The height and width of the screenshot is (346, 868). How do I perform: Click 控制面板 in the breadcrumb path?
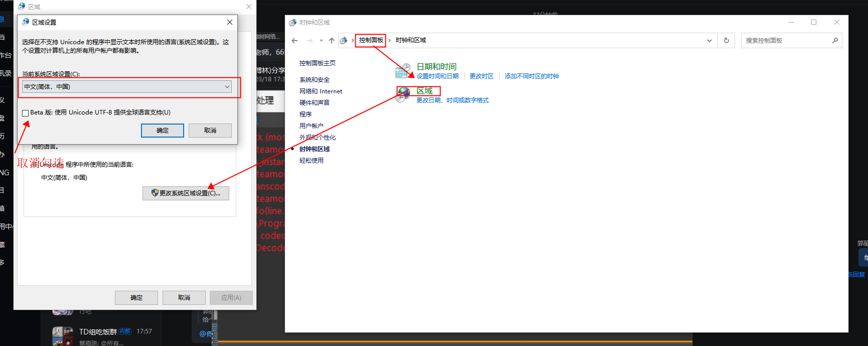pos(371,40)
